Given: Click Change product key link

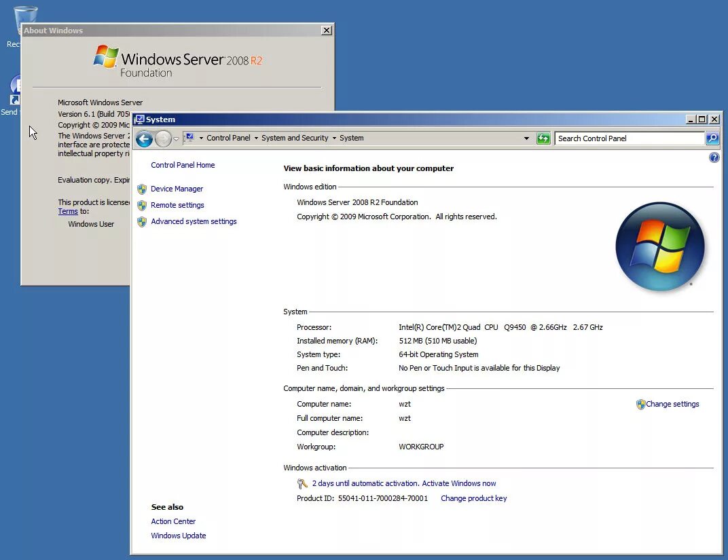Looking at the screenshot, I should pyautogui.click(x=473, y=498).
